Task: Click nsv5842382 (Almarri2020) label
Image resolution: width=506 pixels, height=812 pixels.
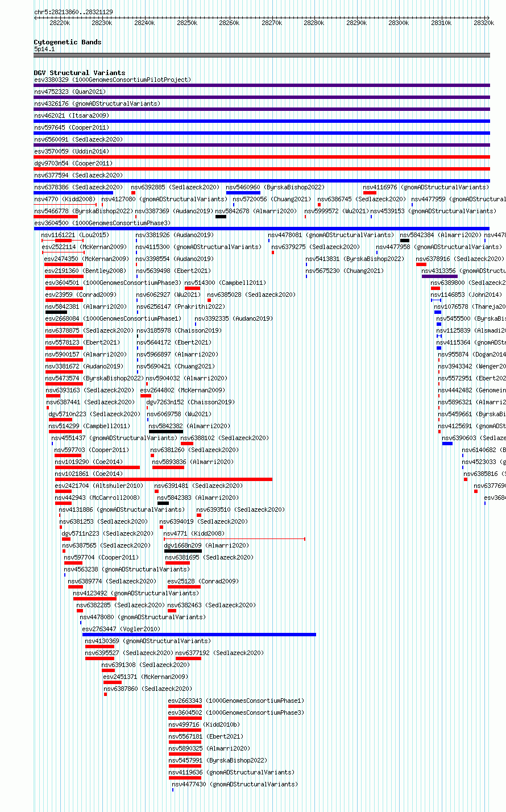Action: pyautogui.click(x=189, y=426)
